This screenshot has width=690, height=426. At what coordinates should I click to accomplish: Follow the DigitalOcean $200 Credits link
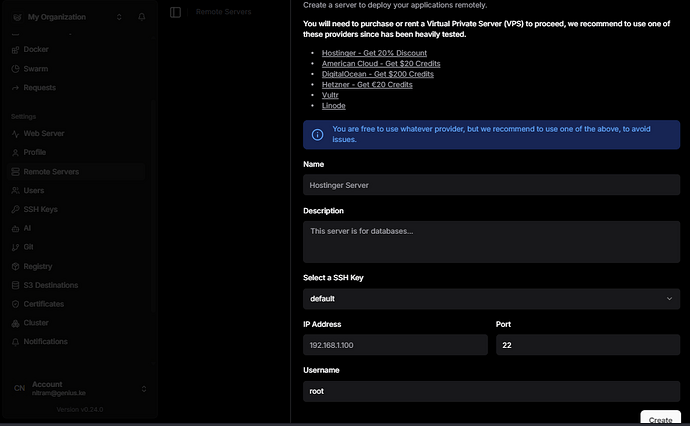[377, 74]
